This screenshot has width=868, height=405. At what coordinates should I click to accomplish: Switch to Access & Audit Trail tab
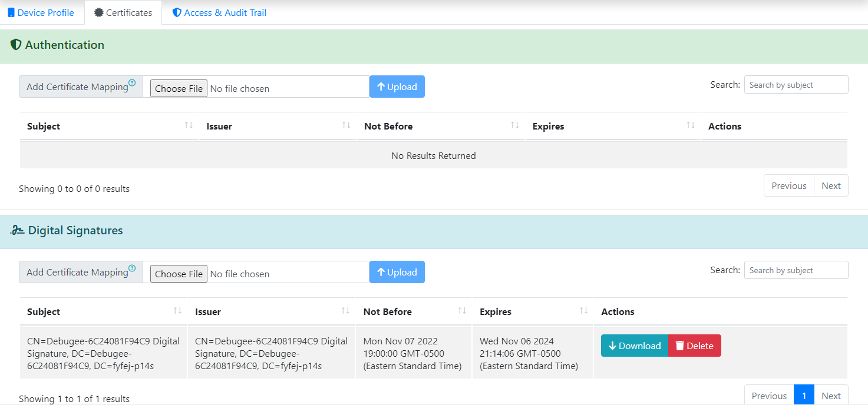pyautogui.click(x=219, y=12)
